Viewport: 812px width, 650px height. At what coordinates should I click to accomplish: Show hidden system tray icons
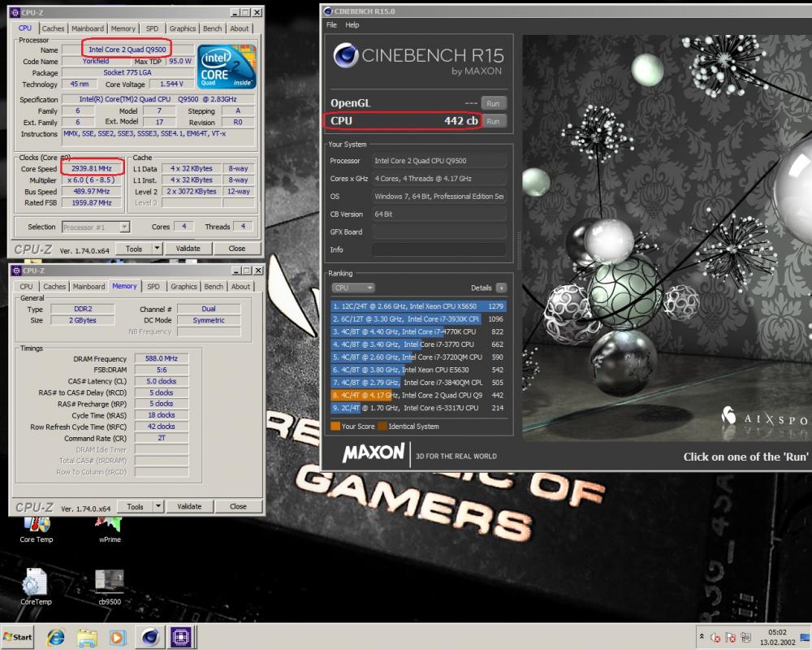point(702,636)
